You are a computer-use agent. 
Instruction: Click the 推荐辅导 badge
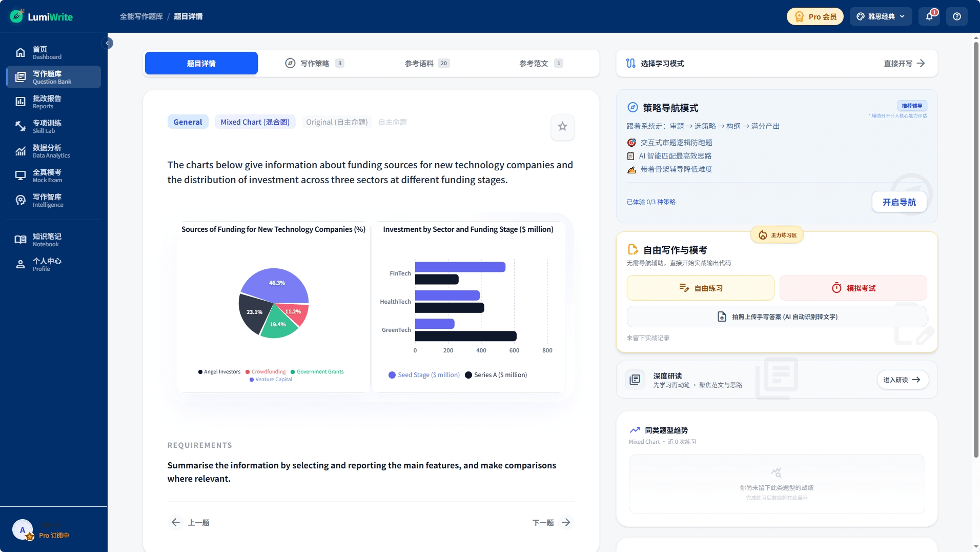click(912, 106)
